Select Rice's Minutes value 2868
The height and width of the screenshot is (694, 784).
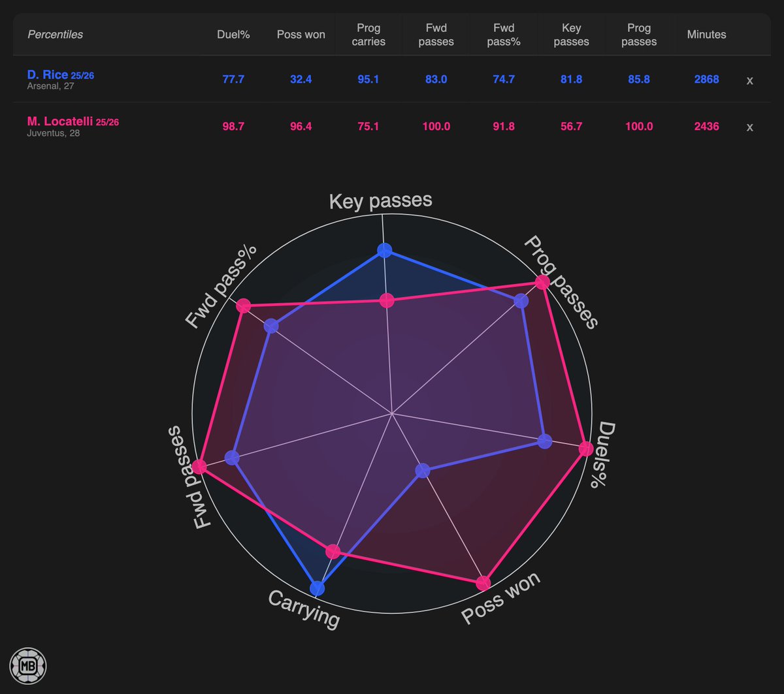click(x=706, y=80)
